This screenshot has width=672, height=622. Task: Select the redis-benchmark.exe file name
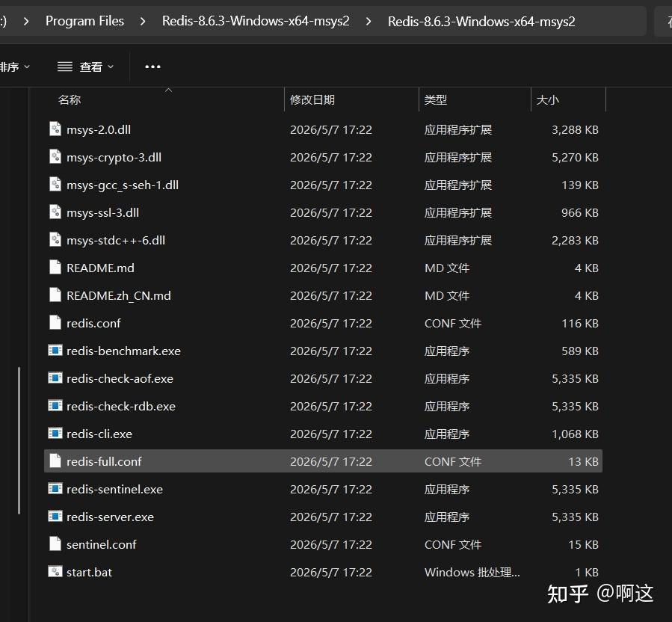click(x=123, y=351)
